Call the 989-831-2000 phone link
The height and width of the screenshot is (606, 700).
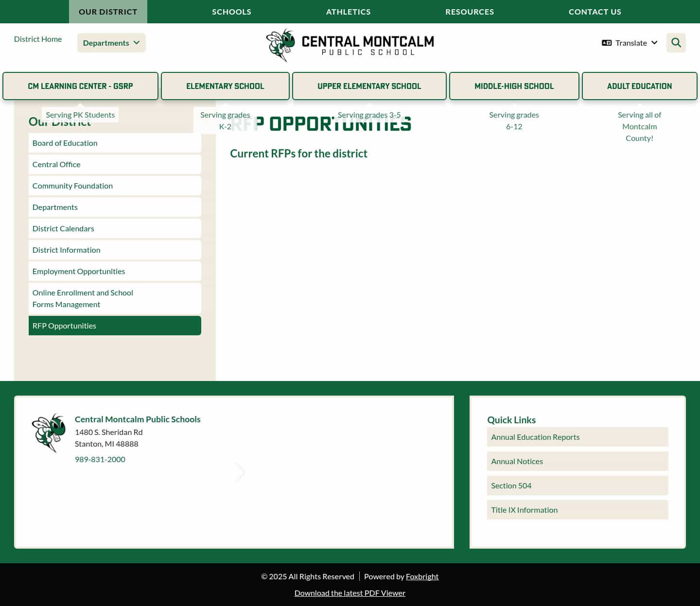(x=100, y=459)
